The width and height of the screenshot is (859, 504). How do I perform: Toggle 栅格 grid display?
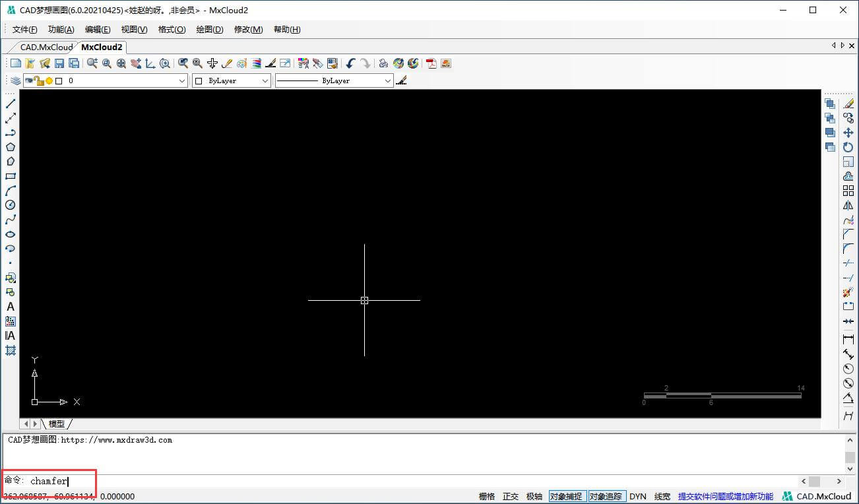(487, 497)
